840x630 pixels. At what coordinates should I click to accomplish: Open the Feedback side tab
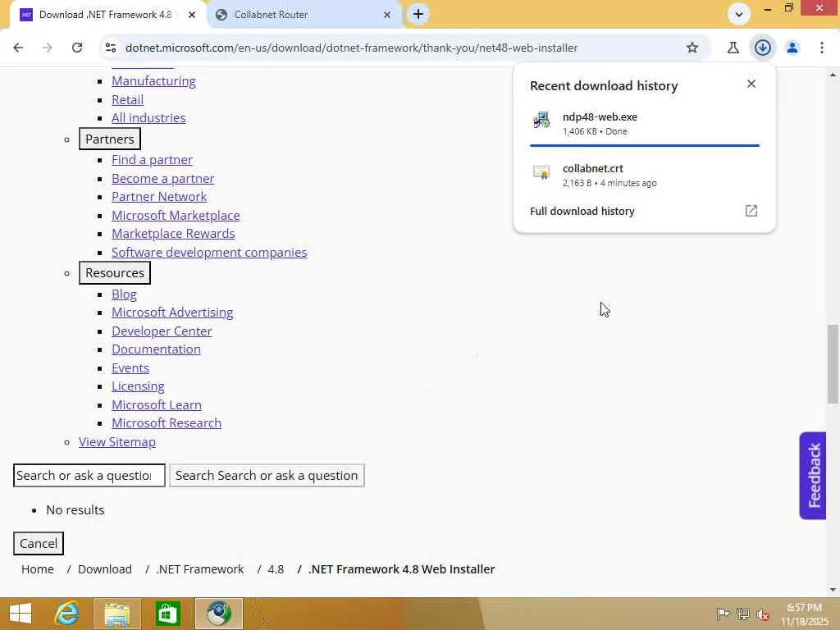click(x=813, y=476)
